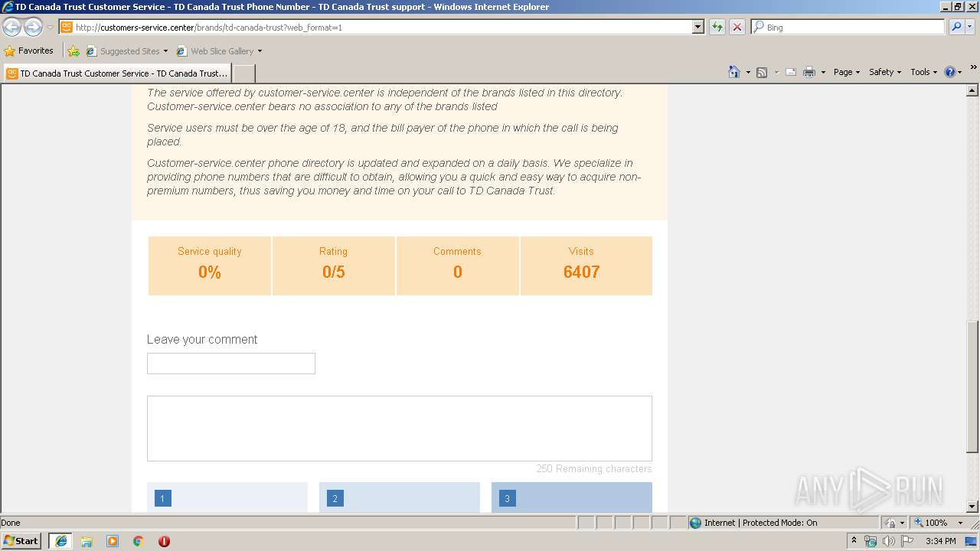Viewport: 980px width, 551px height.
Task: Click the network tray icon
Action: point(871,541)
